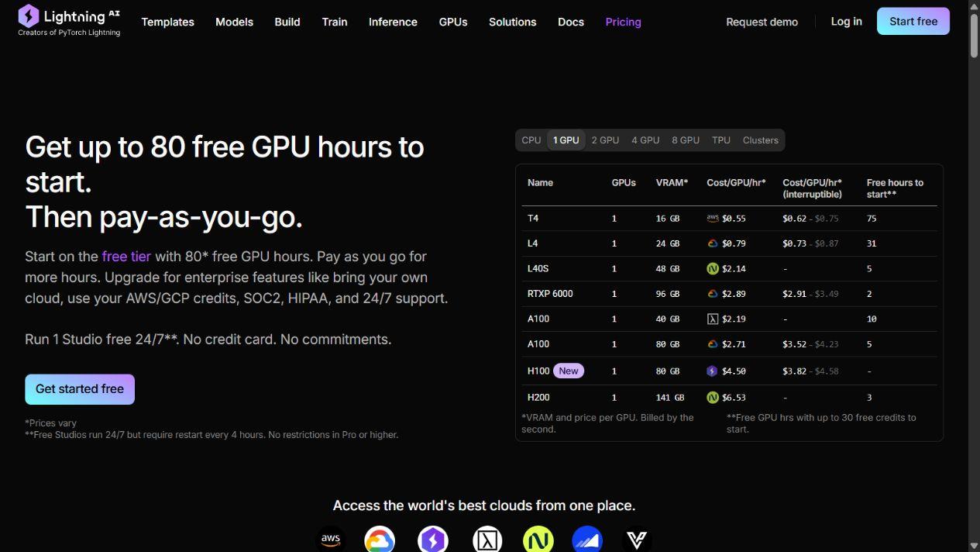
Task: Click the Free hours to start column header
Action: (895, 188)
